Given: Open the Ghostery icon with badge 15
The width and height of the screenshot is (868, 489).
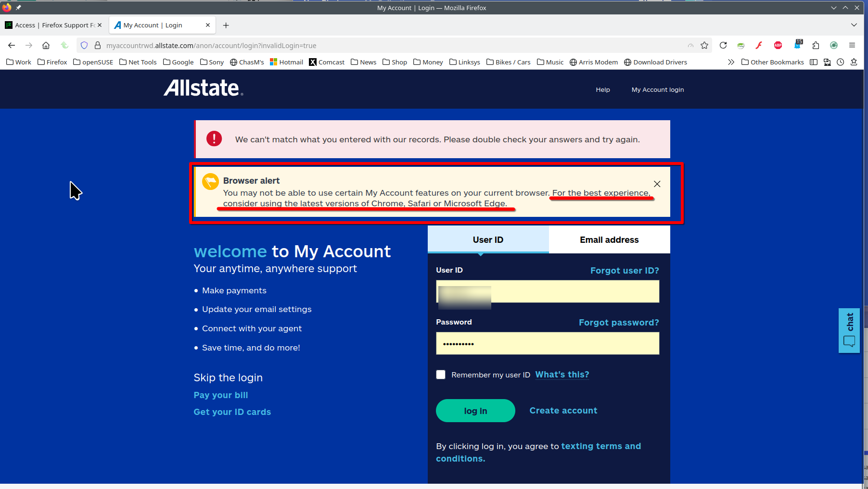Looking at the screenshot, I should [x=797, y=45].
